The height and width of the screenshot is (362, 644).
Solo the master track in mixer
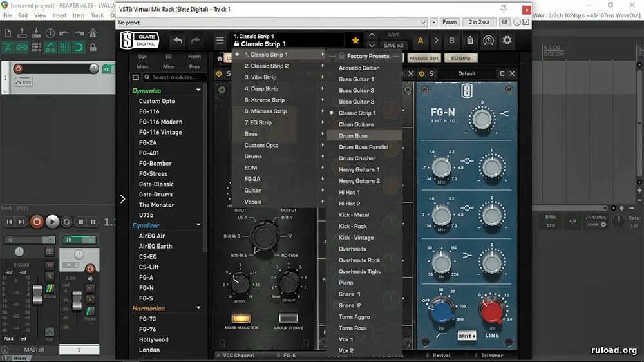coord(50,276)
